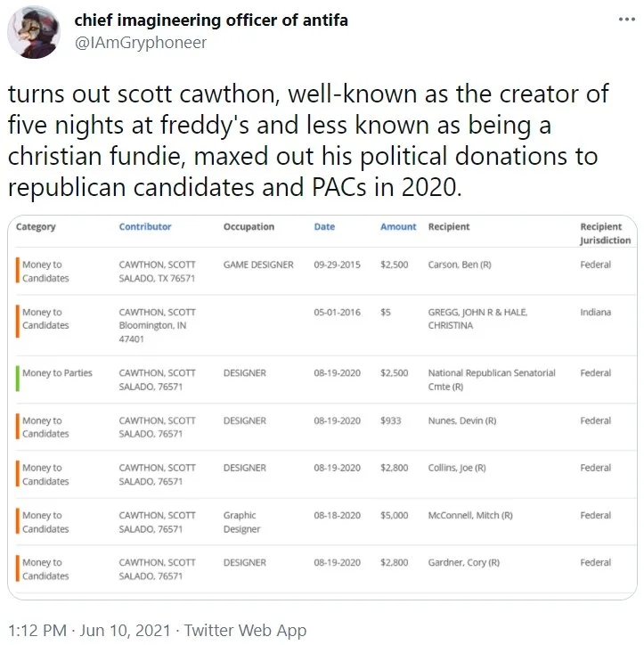The height and width of the screenshot is (645, 644).
Task: Select the Gardner, Cory (R) recipient entry
Action: pyautogui.click(x=463, y=562)
